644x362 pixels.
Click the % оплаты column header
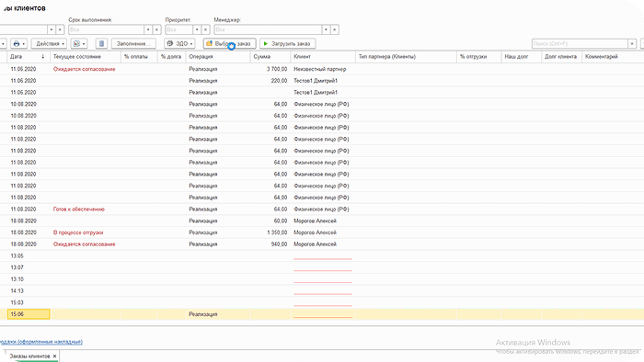[139, 57]
